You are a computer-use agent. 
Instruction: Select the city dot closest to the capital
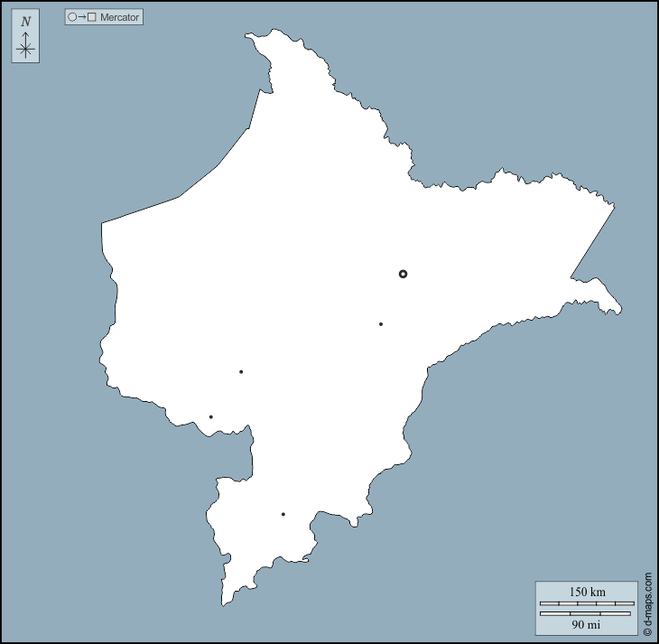click(381, 324)
